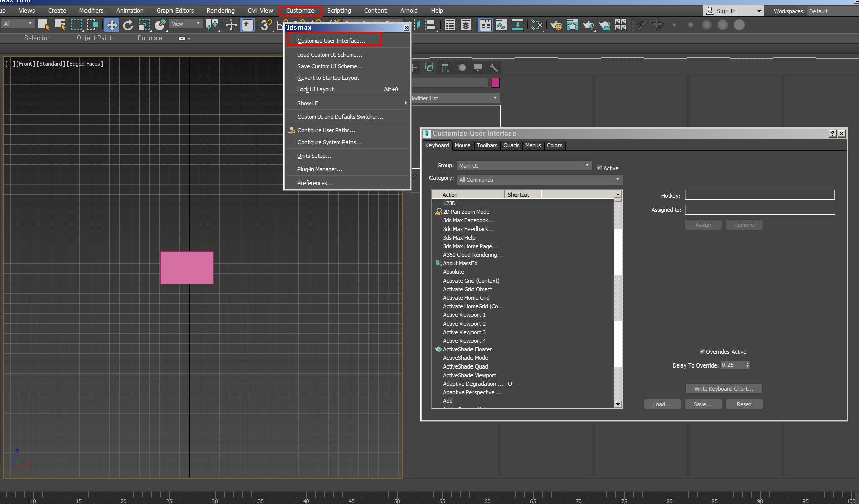Open the Scripting menu
This screenshot has width=859, height=504.
[339, 10]
